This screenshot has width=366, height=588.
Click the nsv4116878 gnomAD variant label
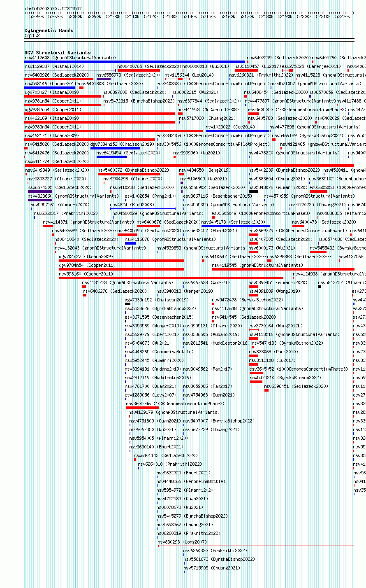pos(170,239)
